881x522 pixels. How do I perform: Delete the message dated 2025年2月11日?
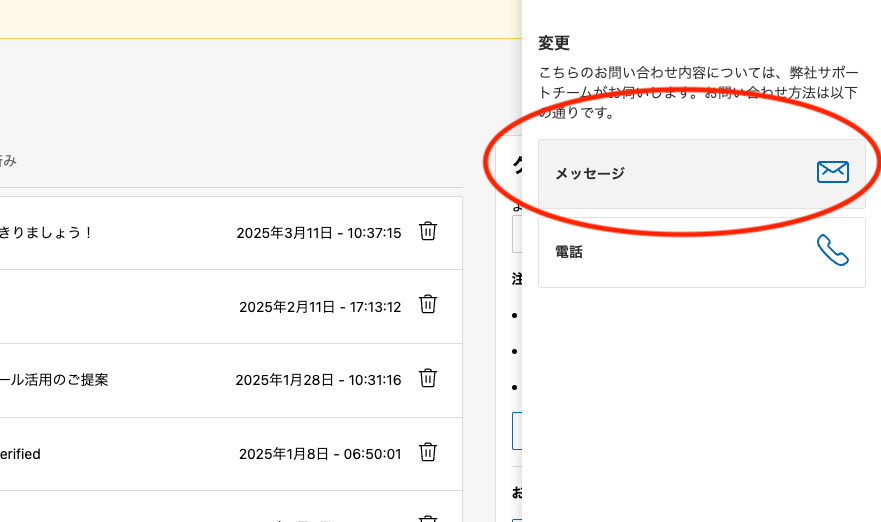[428, 305]
